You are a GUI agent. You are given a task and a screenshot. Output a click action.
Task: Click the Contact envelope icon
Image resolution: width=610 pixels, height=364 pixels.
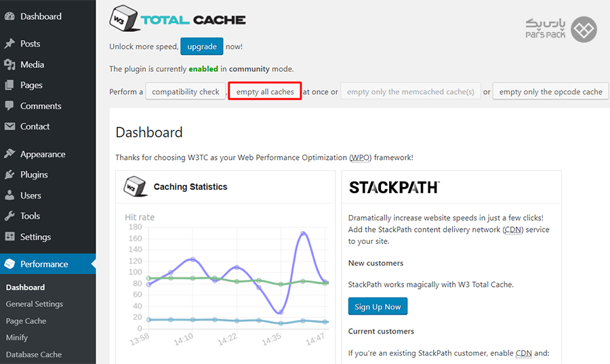click(9, 126)
